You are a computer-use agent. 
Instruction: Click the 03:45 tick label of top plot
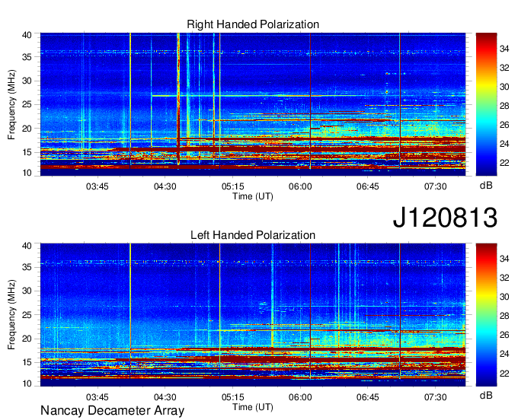[x=98, y=186]
